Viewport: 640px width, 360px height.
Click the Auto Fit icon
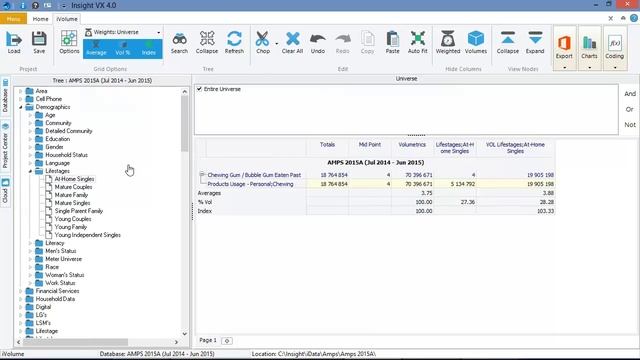[x=418, y=39]
